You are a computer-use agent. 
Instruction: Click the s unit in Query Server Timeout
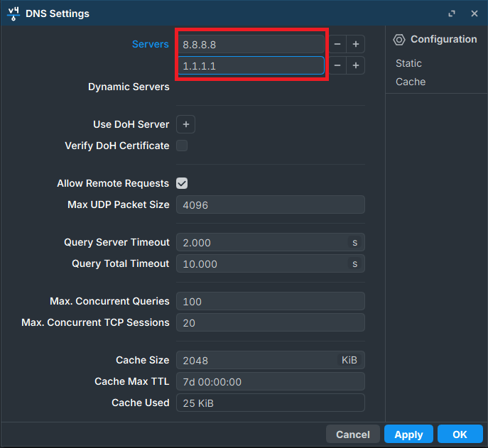[x=354, y=242]
